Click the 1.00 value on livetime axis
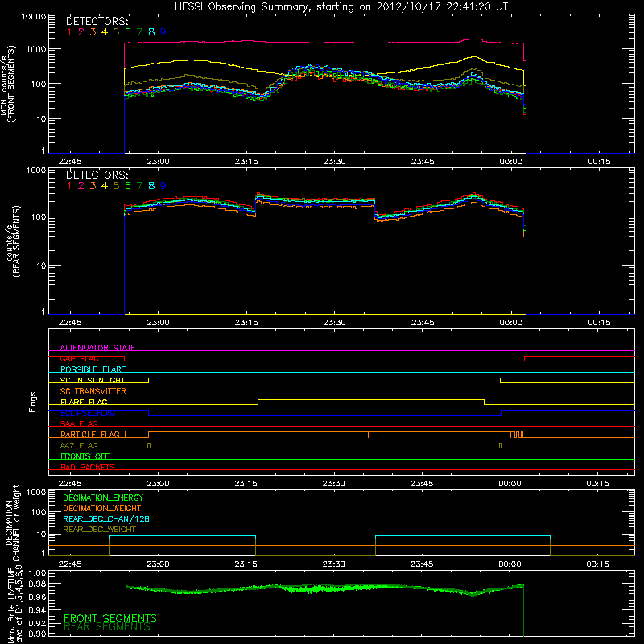The height and width of the screenshot is (644, 644). (x=37, y=573)
